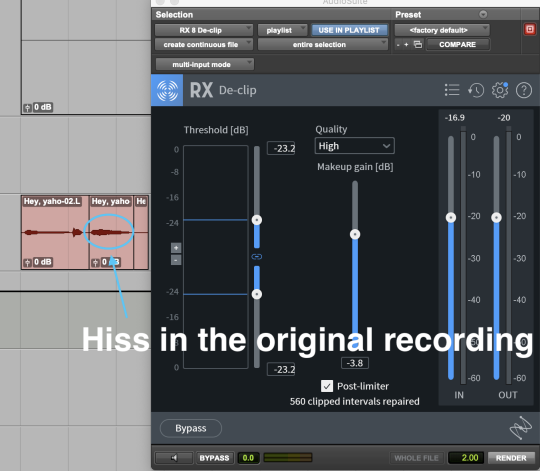Zoom out the threshold histogram with minus
The width and height of the screenshot is (540, 471).
pyautogui.click(x=176, y=260)
